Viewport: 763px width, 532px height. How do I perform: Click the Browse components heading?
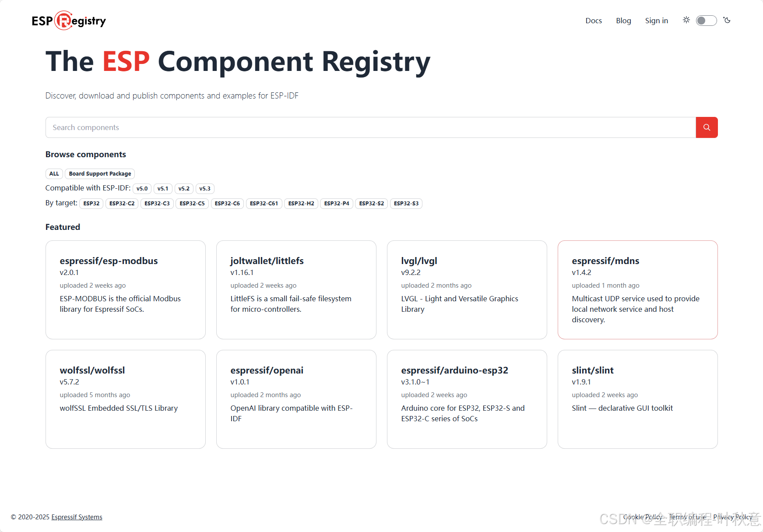pos(86,155)
